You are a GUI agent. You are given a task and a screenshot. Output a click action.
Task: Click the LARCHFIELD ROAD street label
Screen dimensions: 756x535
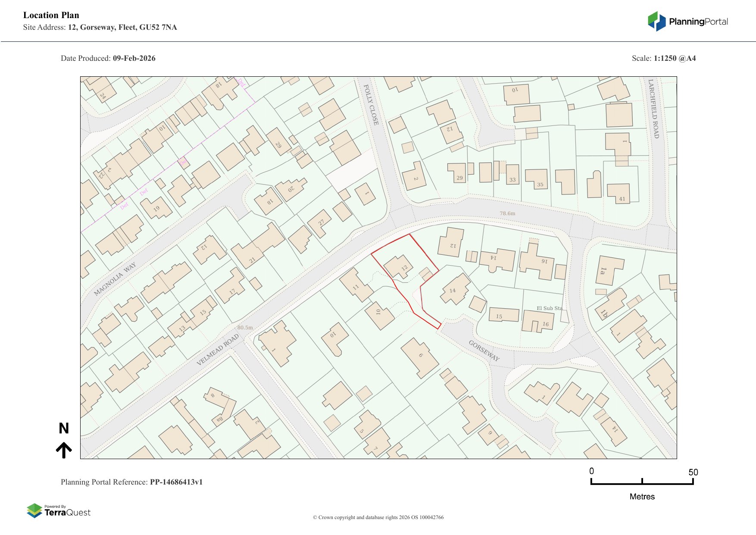click(653, 109)
